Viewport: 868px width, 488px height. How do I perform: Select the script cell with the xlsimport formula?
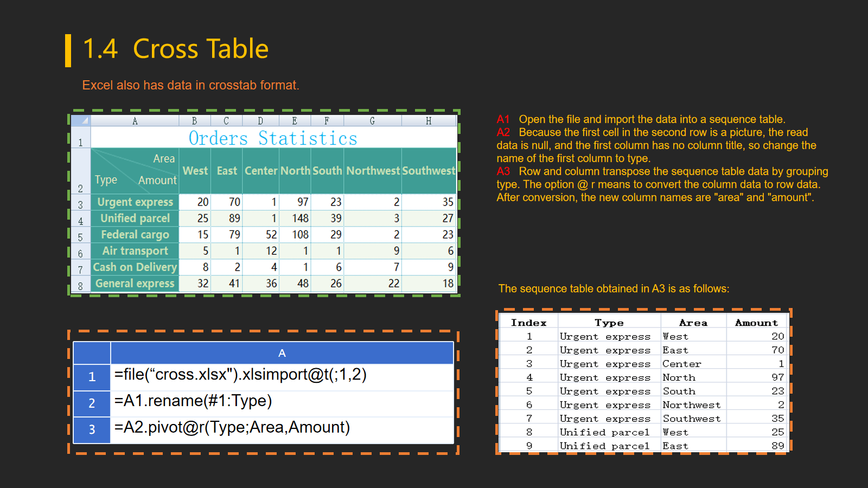coord(282,376)
